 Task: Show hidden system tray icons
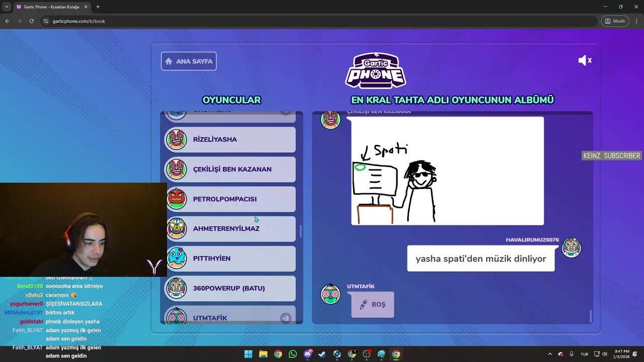(x=550, y=354)
